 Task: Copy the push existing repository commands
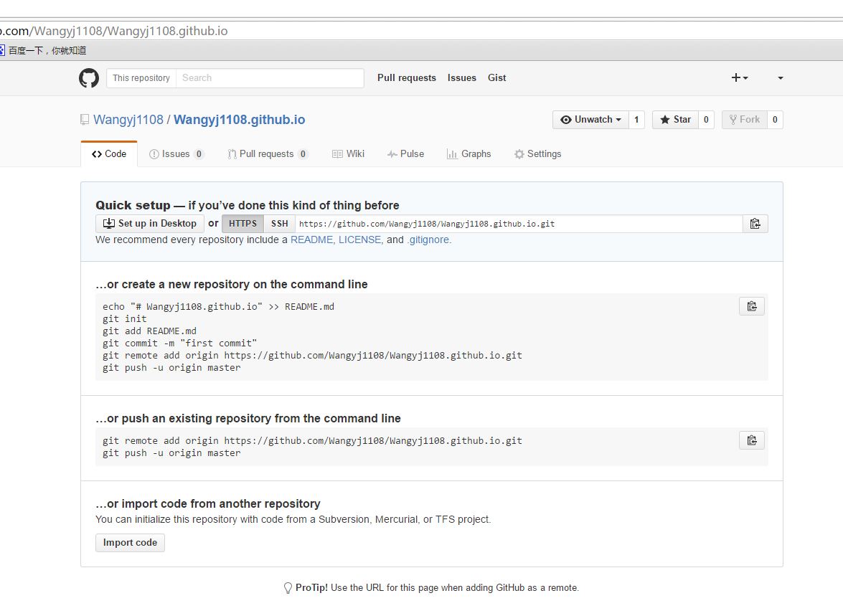tap(752, 441)
